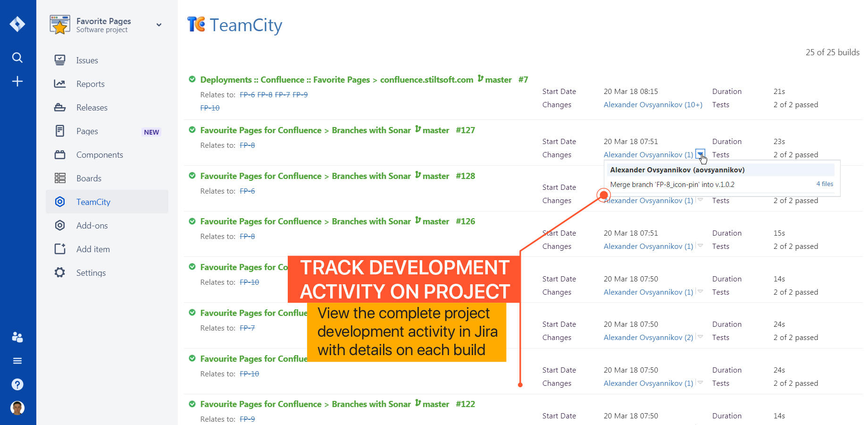Collapse changes dropdown arrow for build #127

(x=700, y=154)
